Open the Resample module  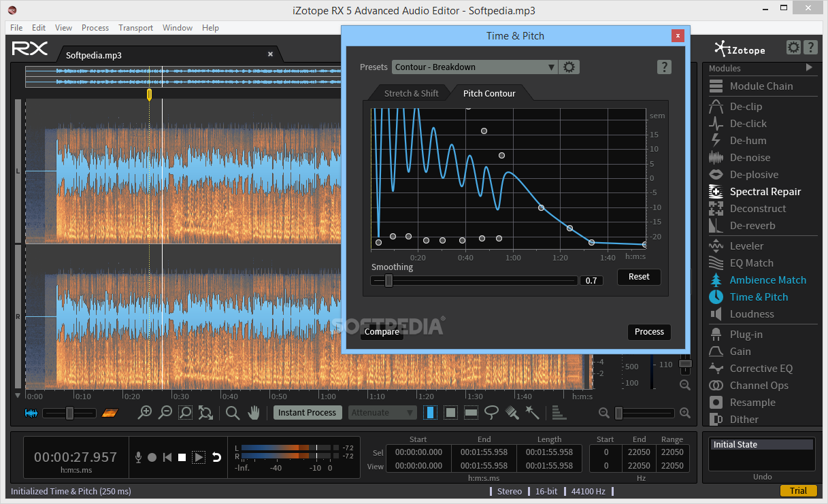[752, 403]
